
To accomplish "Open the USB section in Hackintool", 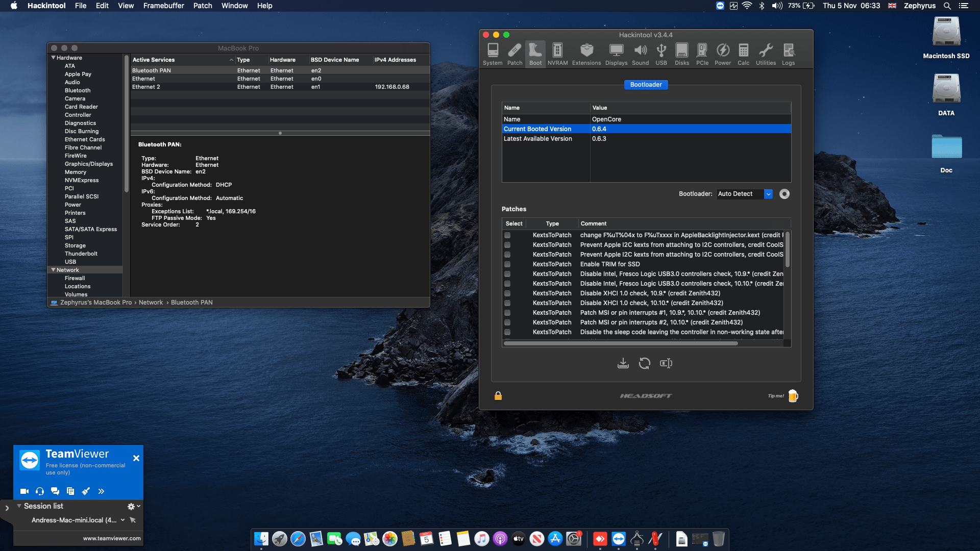I will point(661,54).
